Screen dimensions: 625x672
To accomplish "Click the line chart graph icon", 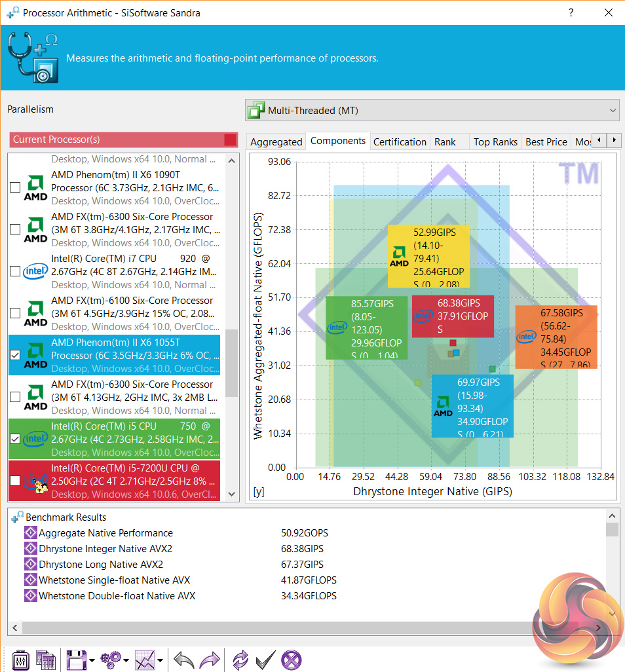I will click(x=145, y=660).
